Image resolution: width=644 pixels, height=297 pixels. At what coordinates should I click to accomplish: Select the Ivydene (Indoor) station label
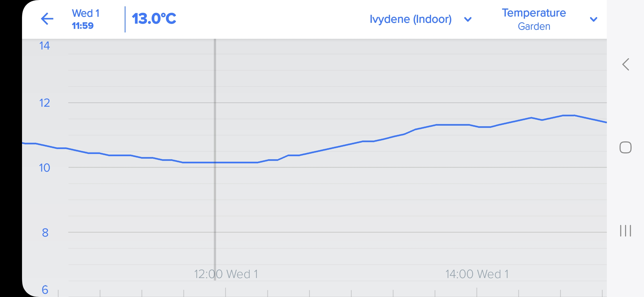(x=410, y=19)
